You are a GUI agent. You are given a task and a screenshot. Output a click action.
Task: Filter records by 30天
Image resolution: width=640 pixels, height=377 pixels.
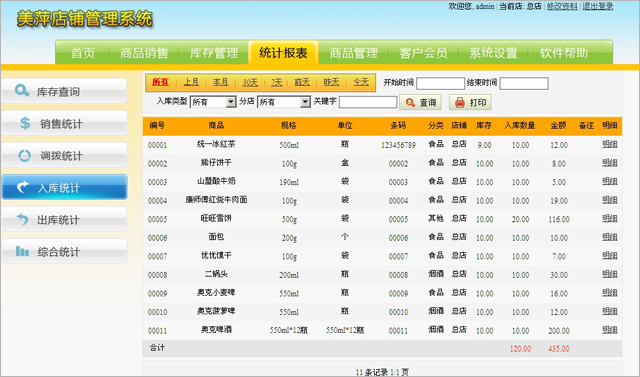[250, 82]
